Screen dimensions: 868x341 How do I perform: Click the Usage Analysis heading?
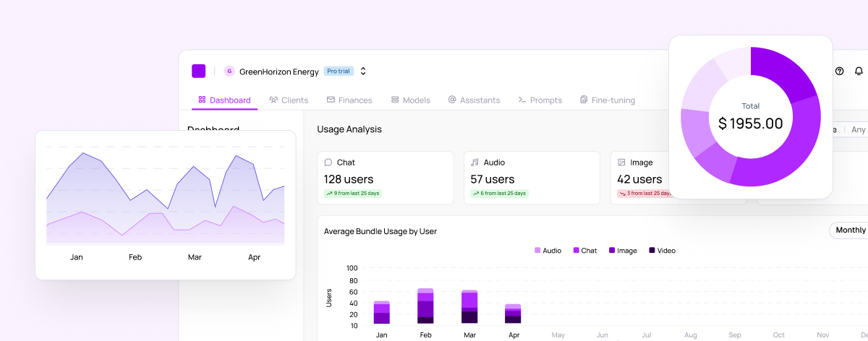(349, 129)
